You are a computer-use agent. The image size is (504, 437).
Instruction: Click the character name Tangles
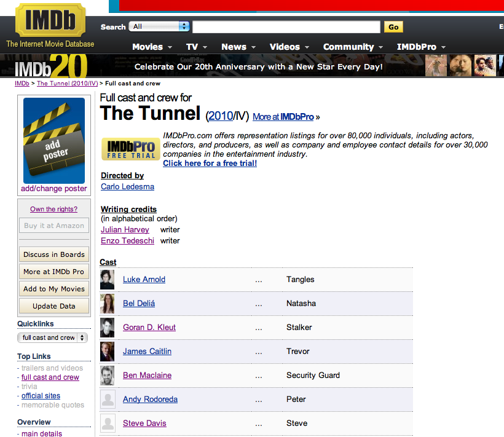[301, 280]
